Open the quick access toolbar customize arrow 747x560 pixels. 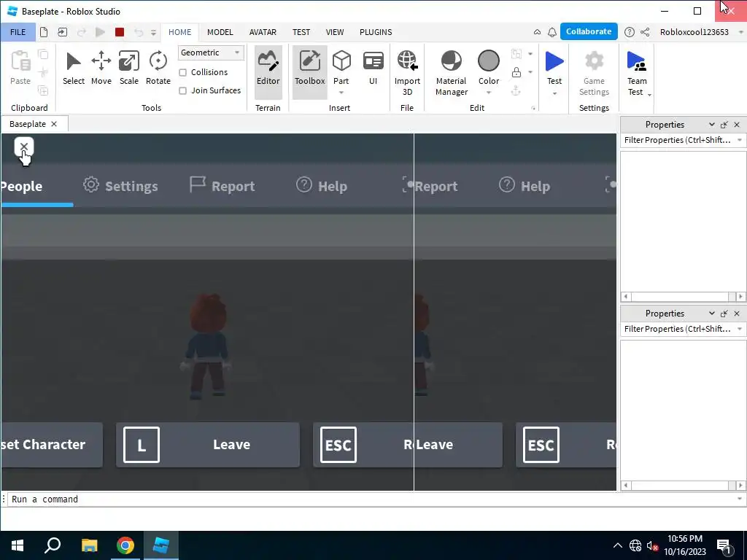coord(153,32)
